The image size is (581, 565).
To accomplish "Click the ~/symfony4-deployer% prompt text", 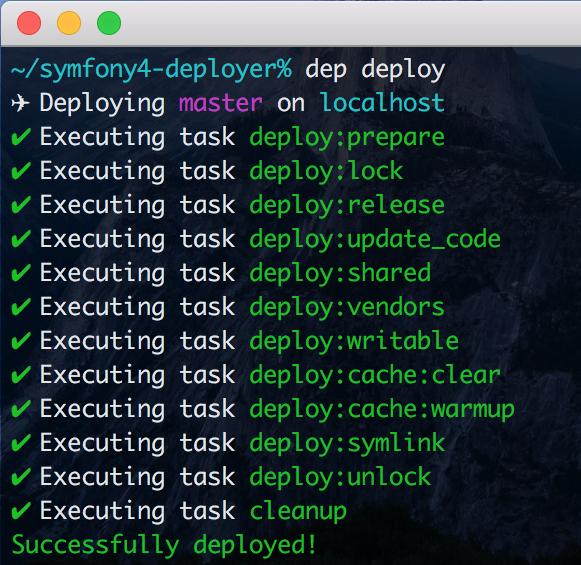I will 151,70.
